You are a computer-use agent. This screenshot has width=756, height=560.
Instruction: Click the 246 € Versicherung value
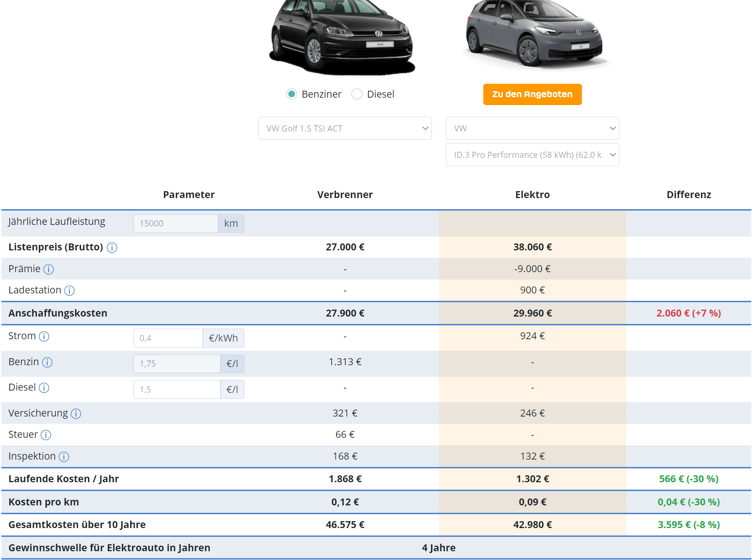point(532,413)
